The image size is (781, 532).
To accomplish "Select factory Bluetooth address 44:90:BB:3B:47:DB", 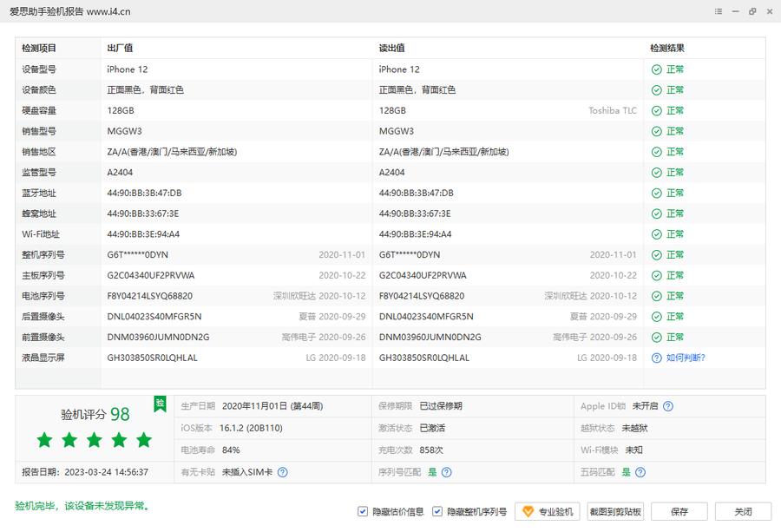I will tap(144, 193).
